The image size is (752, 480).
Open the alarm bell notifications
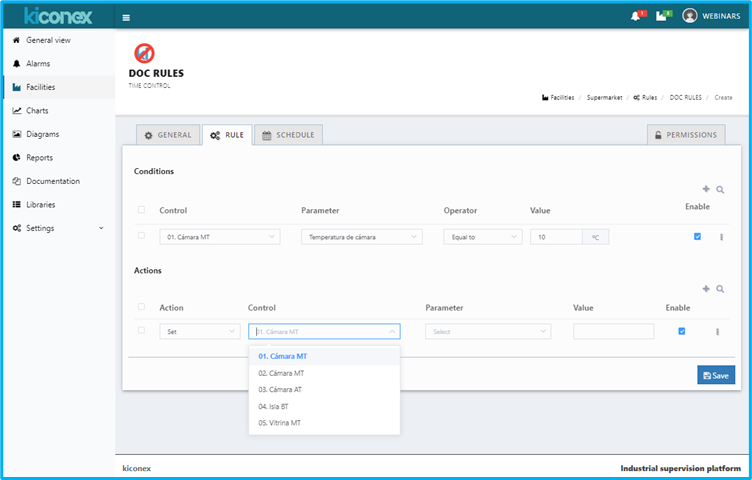coord(636,16)
